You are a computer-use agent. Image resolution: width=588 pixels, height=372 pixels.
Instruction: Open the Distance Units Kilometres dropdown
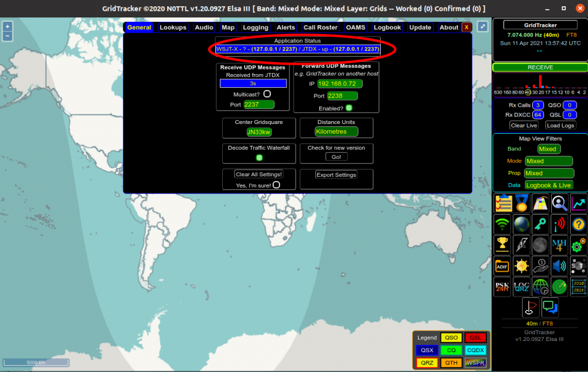pos(336,131)
